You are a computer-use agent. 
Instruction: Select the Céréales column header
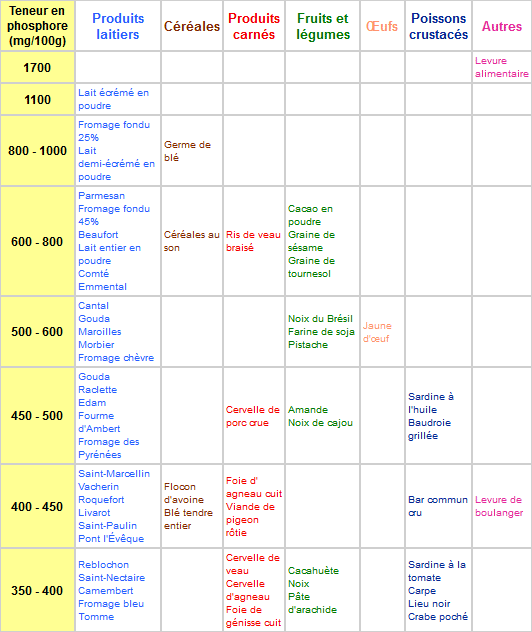[x=192, y=26]
